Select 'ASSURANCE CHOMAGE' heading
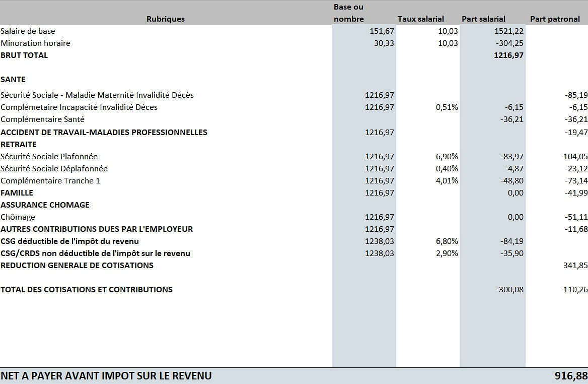Screen dimensions: 588x384 tap(45, 205)
